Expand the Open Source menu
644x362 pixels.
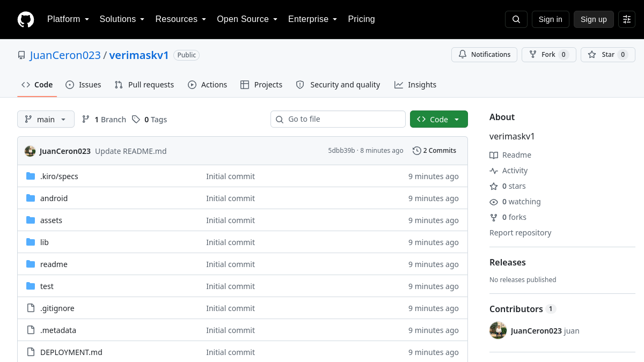tap(247, 19)
